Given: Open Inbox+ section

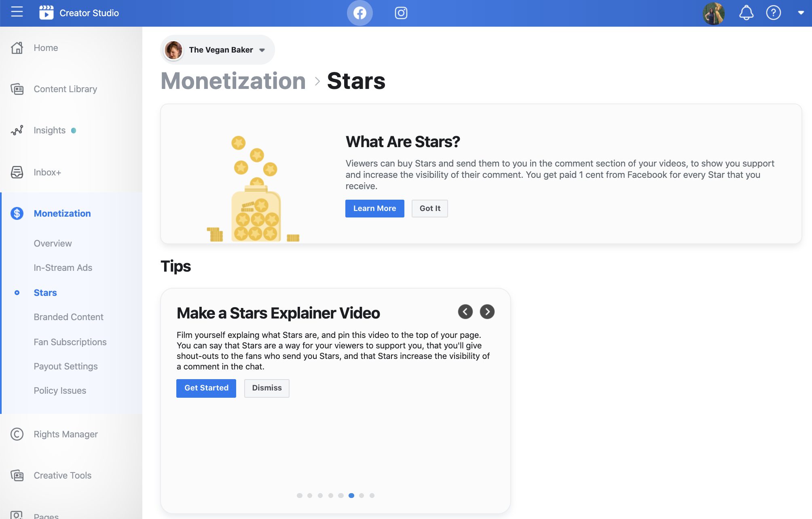Looking at the screenshot, I should pyautogui.click(x=47, y=172).
